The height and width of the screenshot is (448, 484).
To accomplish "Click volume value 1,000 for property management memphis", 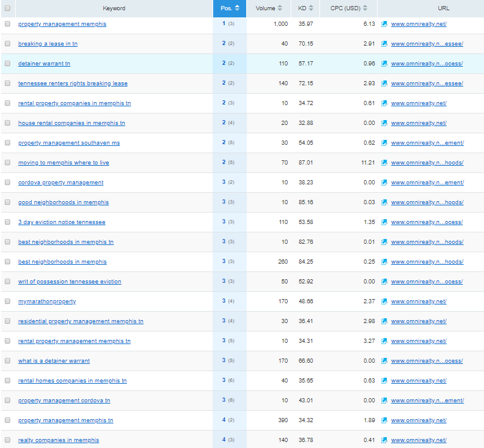I will click(x=280, y=24).
